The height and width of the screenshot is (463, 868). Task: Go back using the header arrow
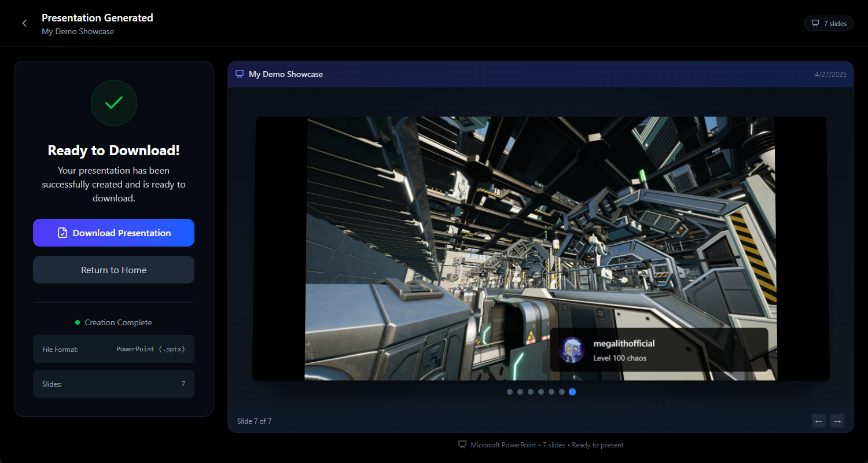tap(24, 23)
